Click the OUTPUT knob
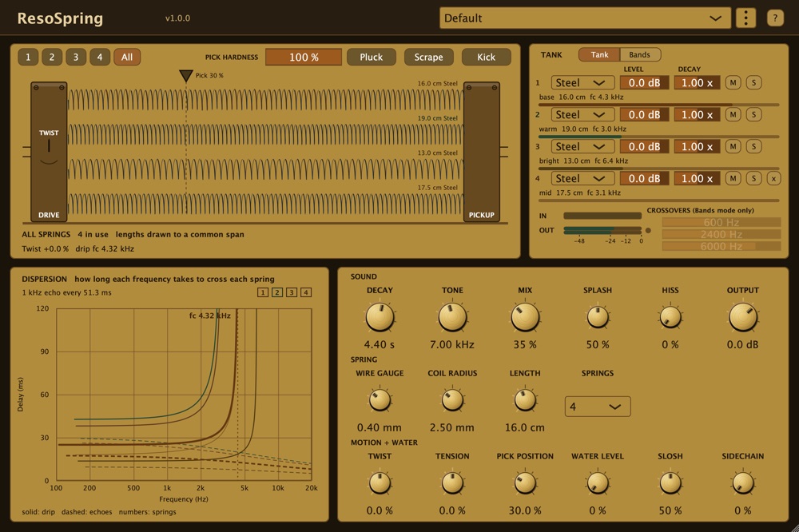Image resolution: width=799 pixels, height=532 pixels. (x=743, y=317)
